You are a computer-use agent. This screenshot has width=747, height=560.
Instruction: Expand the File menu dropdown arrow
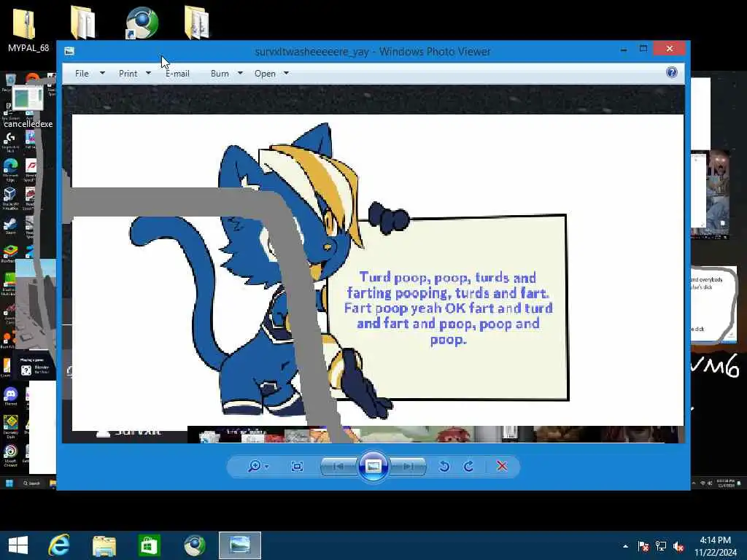tap(102, 74)
